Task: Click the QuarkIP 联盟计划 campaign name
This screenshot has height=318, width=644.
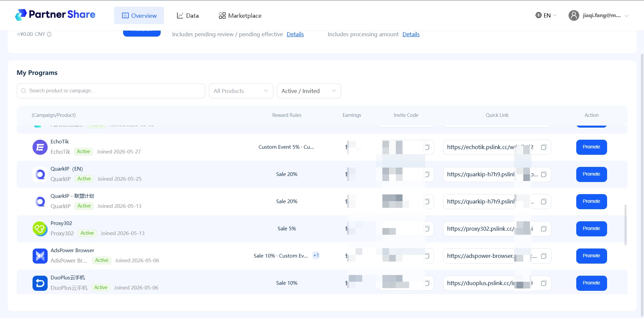Action: [x=72, y=196]
